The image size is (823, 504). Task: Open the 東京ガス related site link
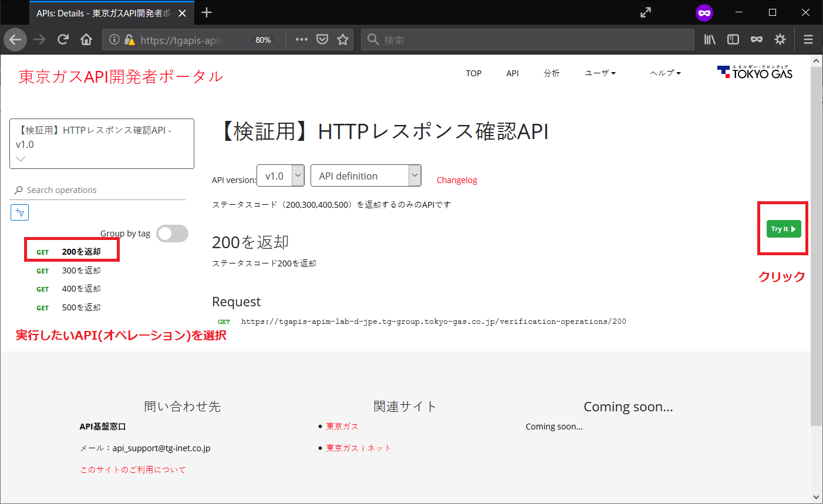click(x=342, y=427)
